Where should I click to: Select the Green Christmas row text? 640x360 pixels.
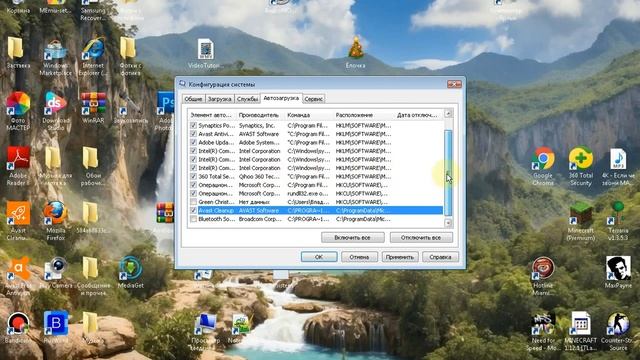pyautogui.click(x=216, y=202)
